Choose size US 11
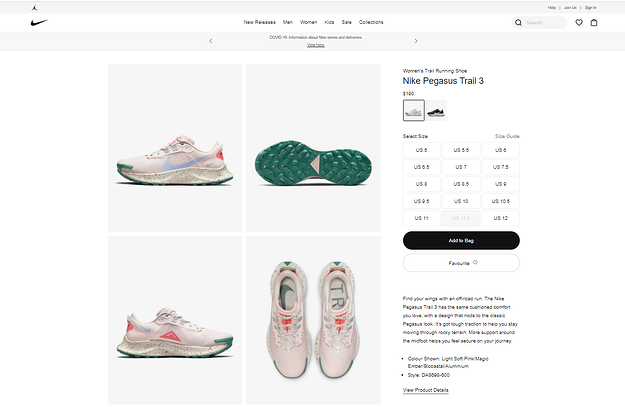The height and width of the screenshot is (407, 625). (x=421, y=218)
